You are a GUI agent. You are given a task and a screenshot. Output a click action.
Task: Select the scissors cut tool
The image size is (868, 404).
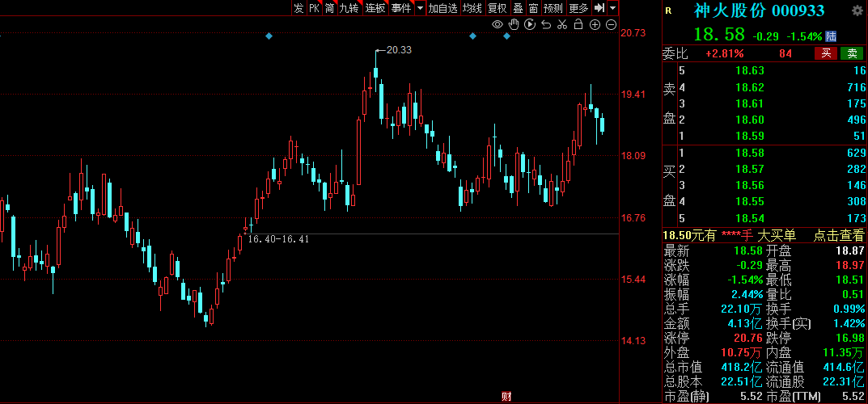[x=563, y=25]
